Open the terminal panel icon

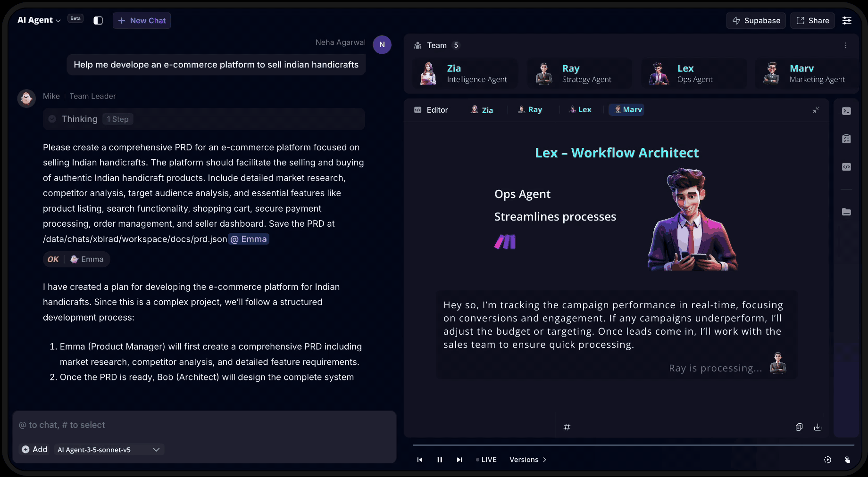846,111
